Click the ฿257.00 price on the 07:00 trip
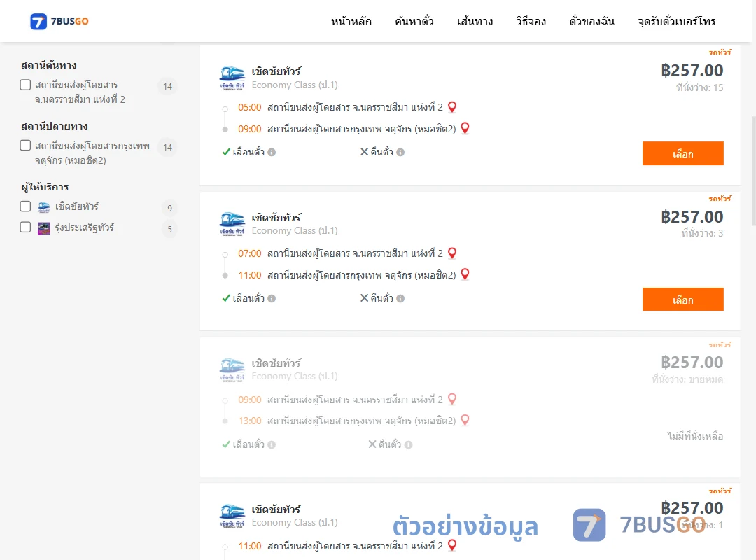The image size is (756, 560). pyautogui.click(x=692, y=217)
